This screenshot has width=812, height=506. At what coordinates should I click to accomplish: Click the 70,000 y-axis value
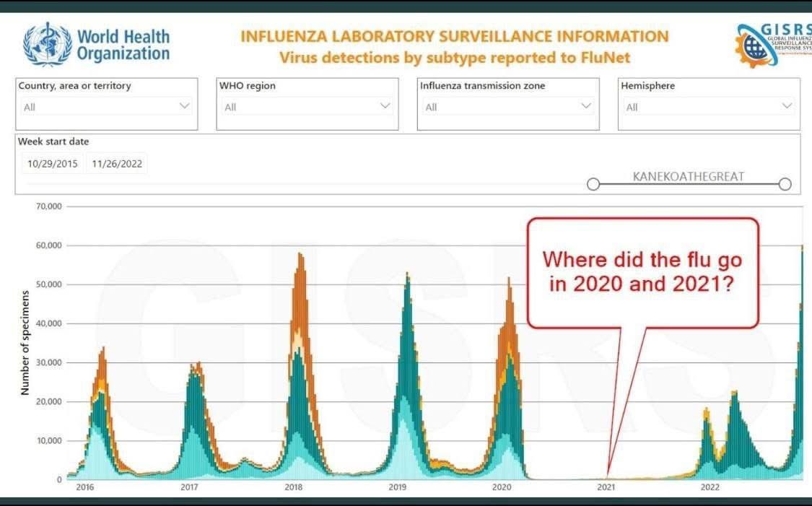coord(48,206)
